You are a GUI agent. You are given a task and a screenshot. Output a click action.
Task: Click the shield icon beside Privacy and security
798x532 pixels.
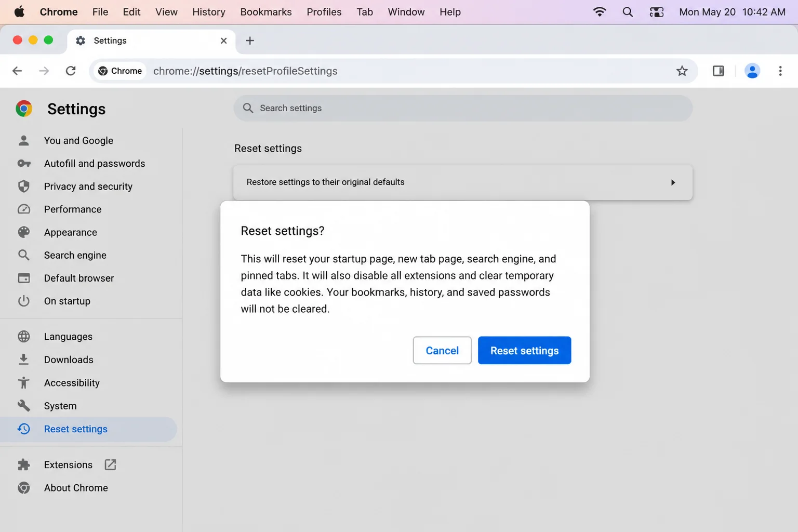pyautogui.click(x=24, y=186)
